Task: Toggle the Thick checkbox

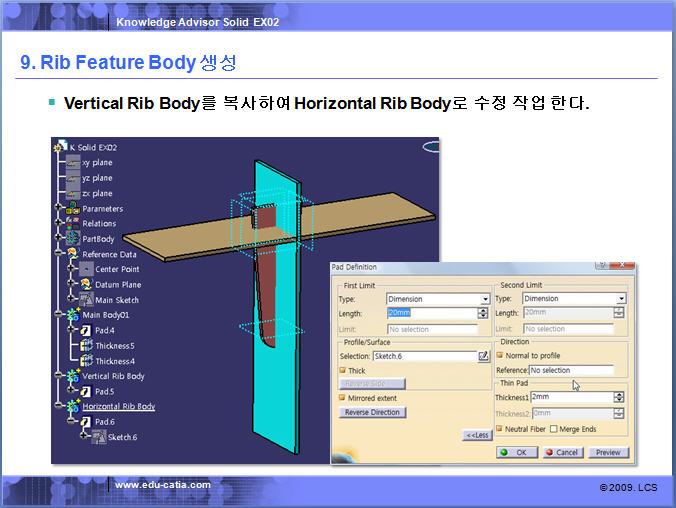Action: (x=344, y=370)
